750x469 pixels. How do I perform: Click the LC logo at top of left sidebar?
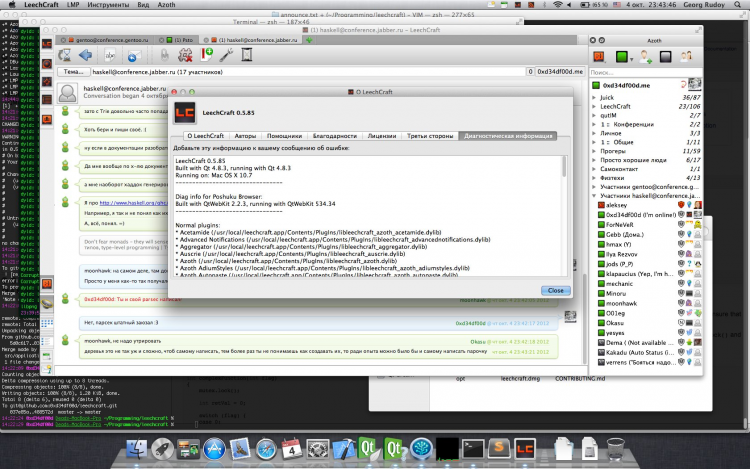[x=47, y=44]
